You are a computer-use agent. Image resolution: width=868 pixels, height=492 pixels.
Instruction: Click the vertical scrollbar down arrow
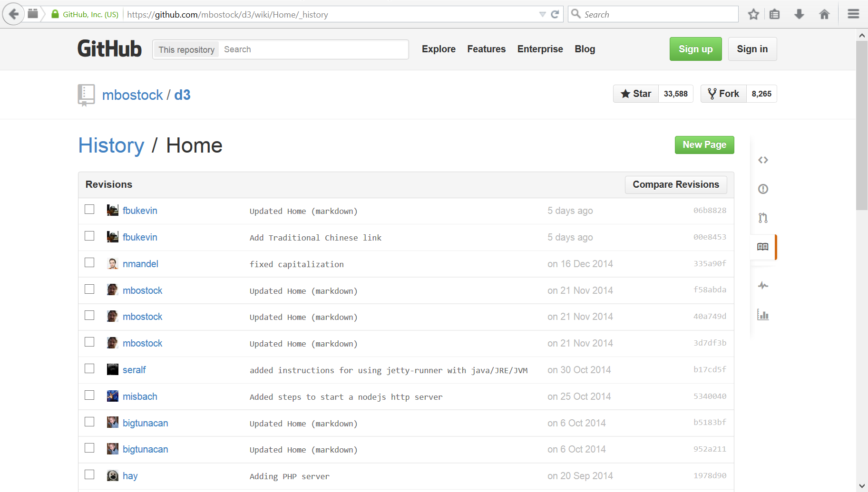pyautogui.click(x=862, y=486)
